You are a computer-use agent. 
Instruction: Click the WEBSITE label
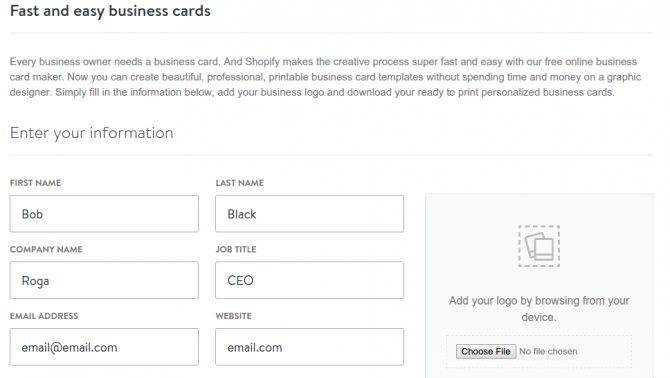tap(234, 316)
